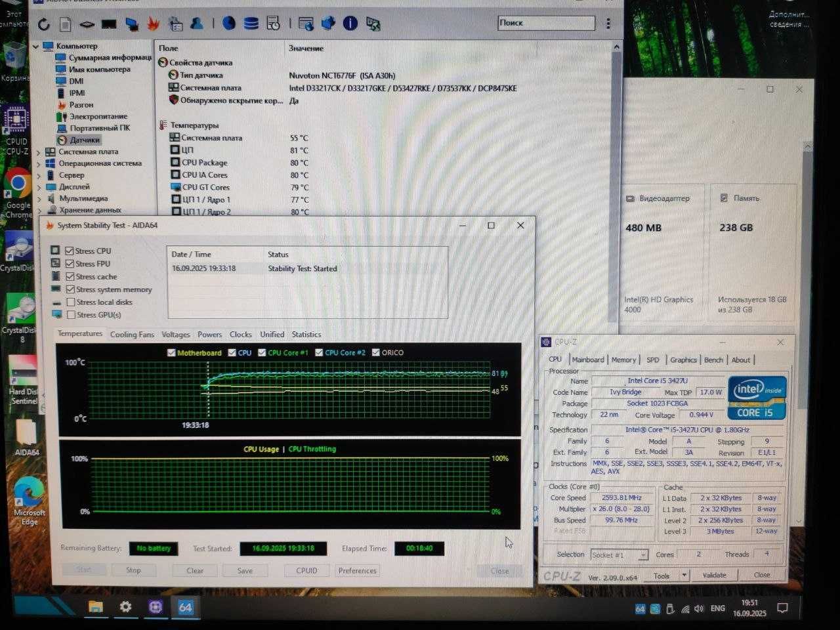Select Датчики item in AIDA64 tree

(x=85, y=140)
